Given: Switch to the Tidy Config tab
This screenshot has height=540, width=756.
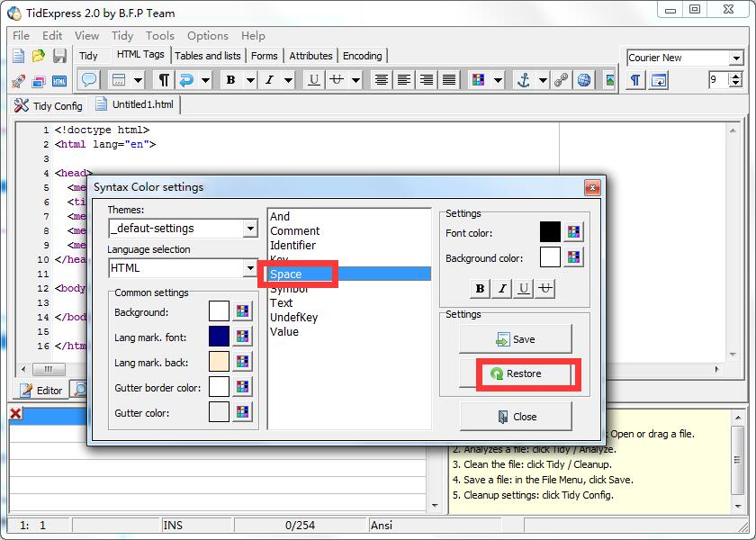Looking at the screenshot, I should 49,105.
